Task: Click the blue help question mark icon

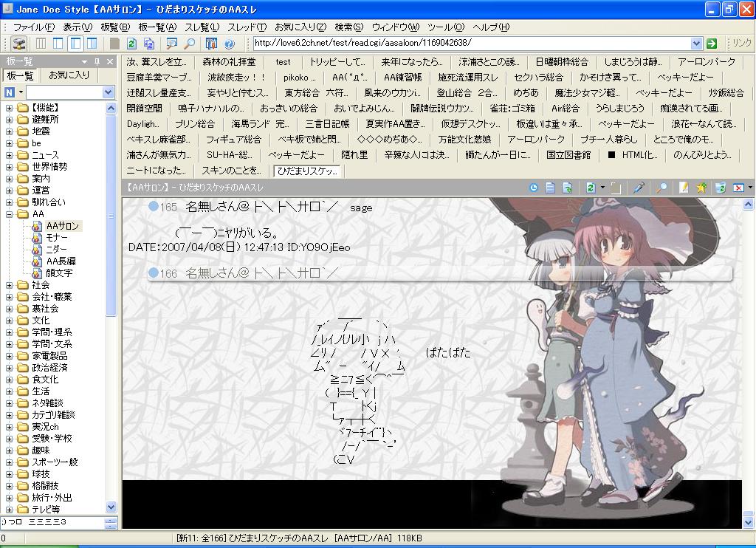Action: (230, 44)
